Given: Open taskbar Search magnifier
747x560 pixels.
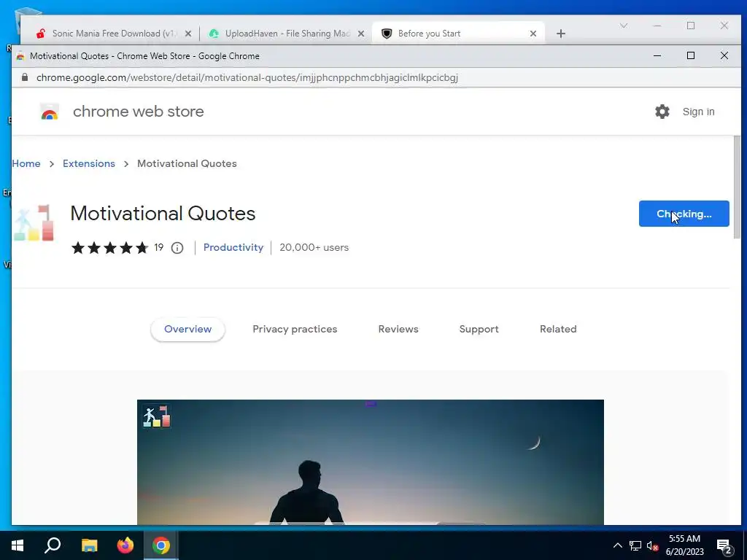Looking at the screenshot, I should [x=53, y=545].
